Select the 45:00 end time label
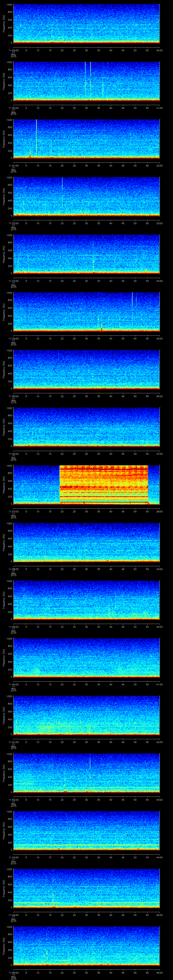This screenshot has width=173, height=980. tap(159, 915)
